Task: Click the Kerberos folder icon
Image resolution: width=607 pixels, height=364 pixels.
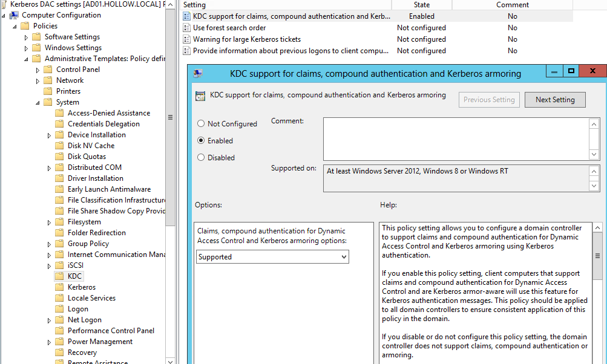Action: [x=59, y=287]
